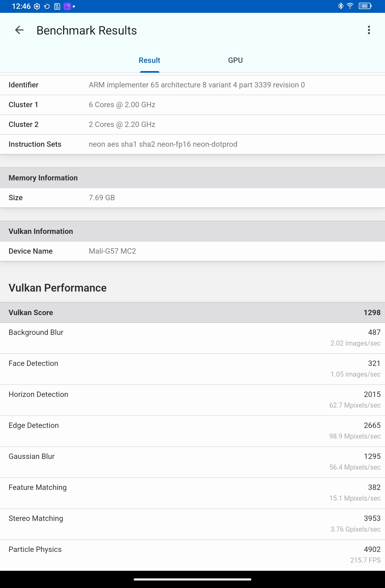Select the Result tab
Screen dimensions: 385x588
click(149, 60)
